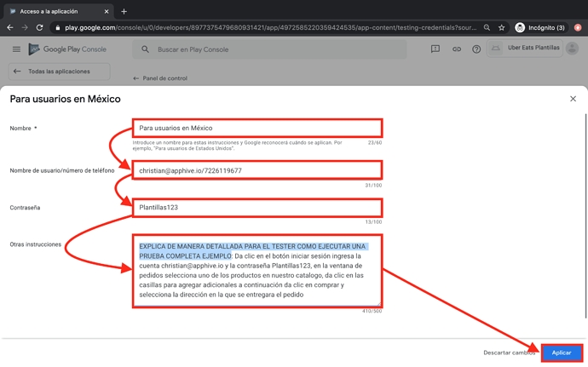
Task: Select the 'Acceso a la aplicación' browser tab
Action: point(55,11)
